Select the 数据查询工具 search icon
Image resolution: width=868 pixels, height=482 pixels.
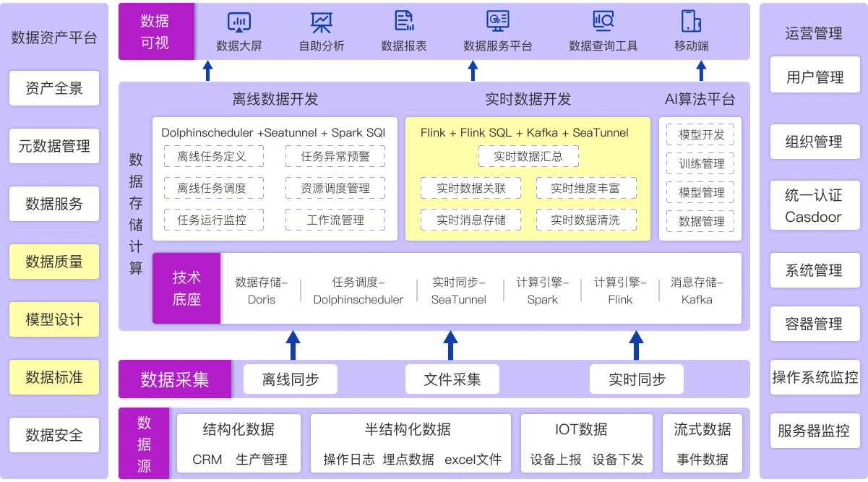603,21
